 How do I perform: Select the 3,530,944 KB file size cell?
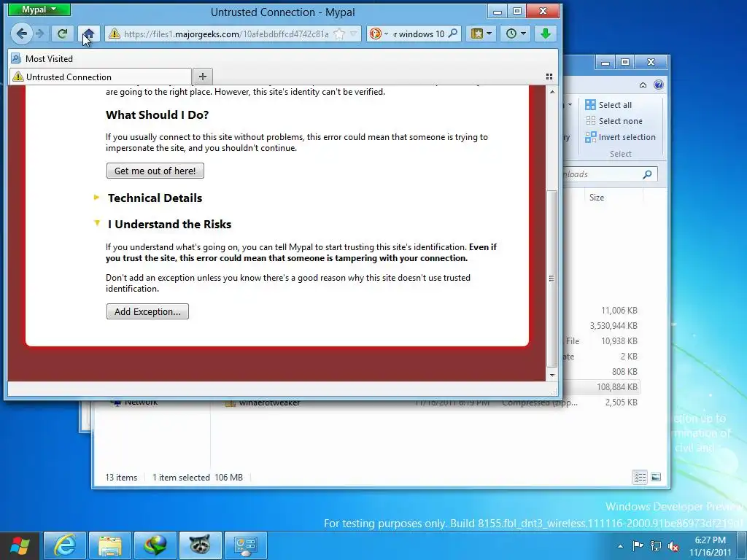tap(613, 326)
